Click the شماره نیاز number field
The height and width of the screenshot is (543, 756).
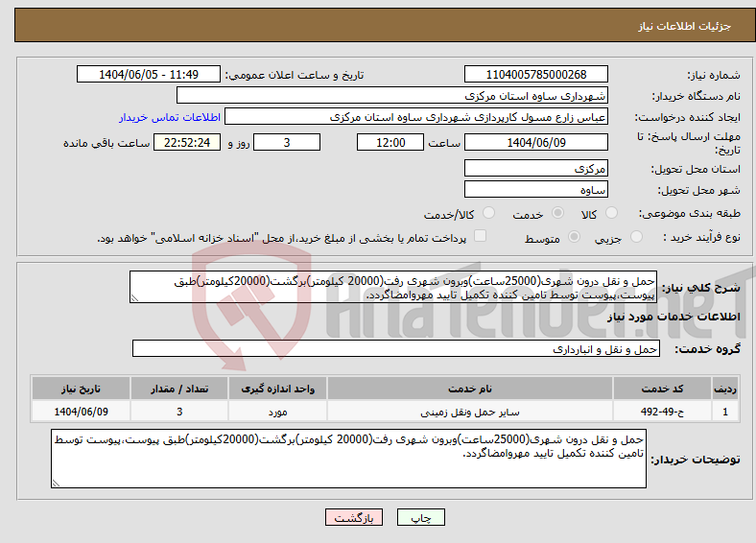tap(535, 74)
